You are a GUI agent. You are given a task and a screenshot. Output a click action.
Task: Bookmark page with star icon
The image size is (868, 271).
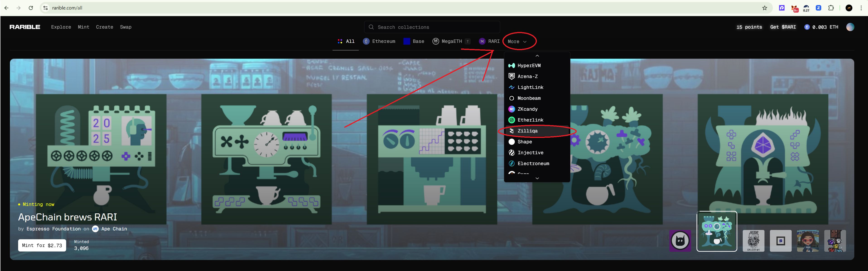point(764,8)
